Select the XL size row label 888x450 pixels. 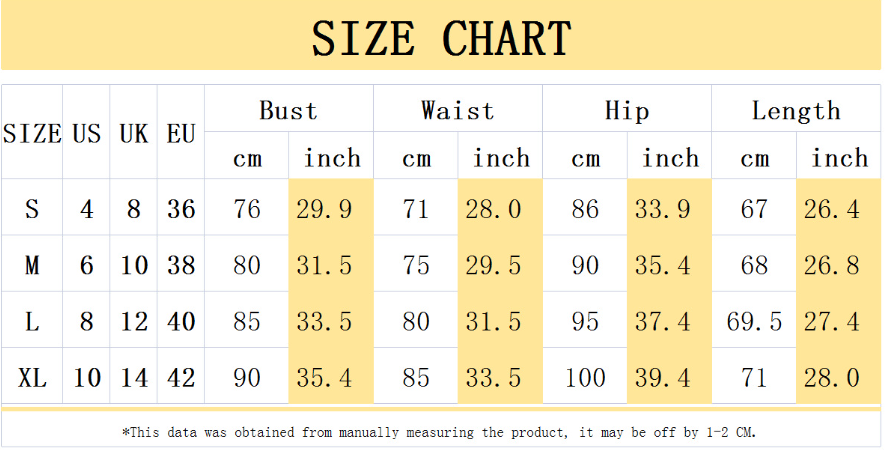coord(32,376)
